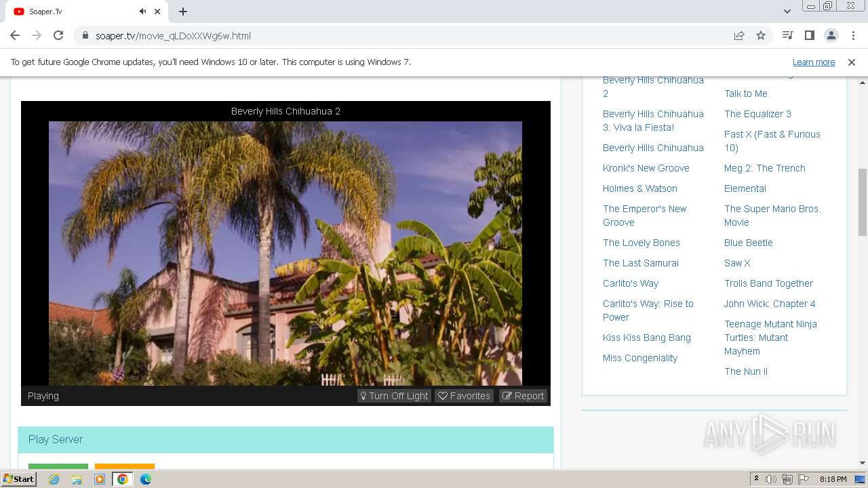Open the taskbar clock 8:18 PM

coord(833,479)
